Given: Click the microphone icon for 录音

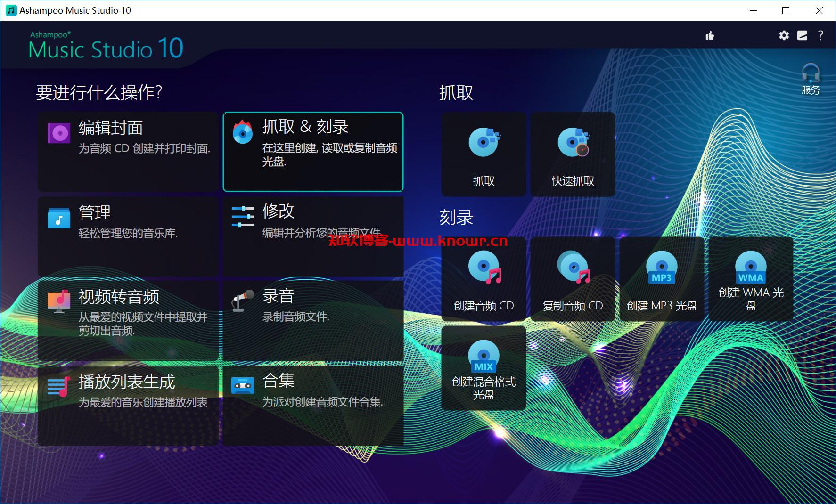Looking at the screenshot, I should [x=243, y=301].
